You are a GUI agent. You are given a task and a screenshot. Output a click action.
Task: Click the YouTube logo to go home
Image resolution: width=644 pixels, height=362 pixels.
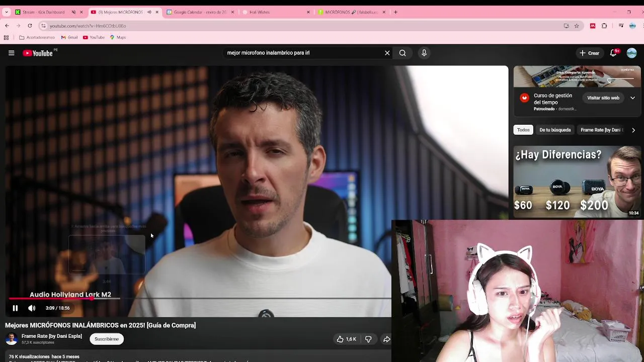(38, 53)
